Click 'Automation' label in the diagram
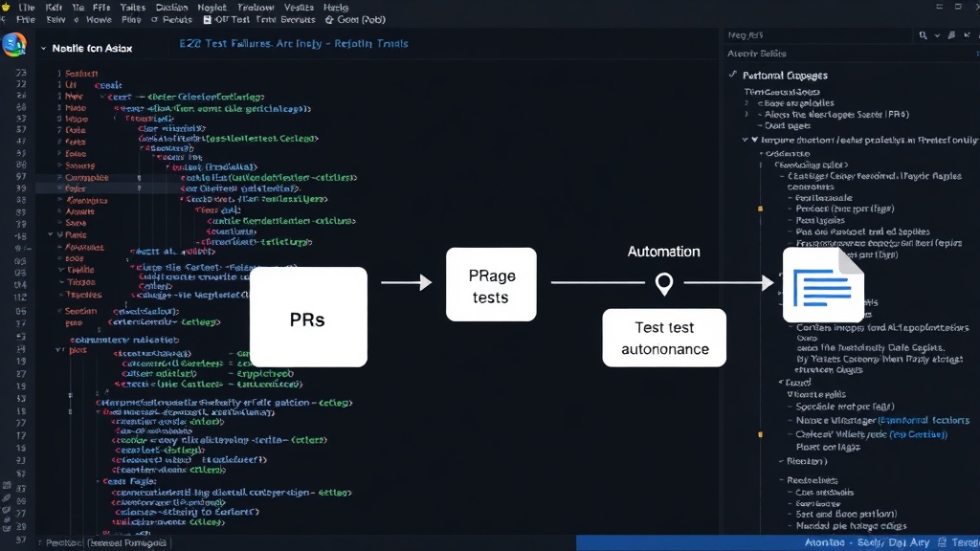The image size is (980, 551). [664, 252]
